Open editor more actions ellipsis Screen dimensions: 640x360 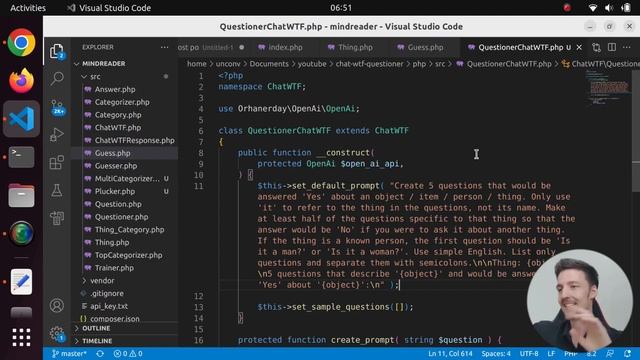(x=627, y=47)
